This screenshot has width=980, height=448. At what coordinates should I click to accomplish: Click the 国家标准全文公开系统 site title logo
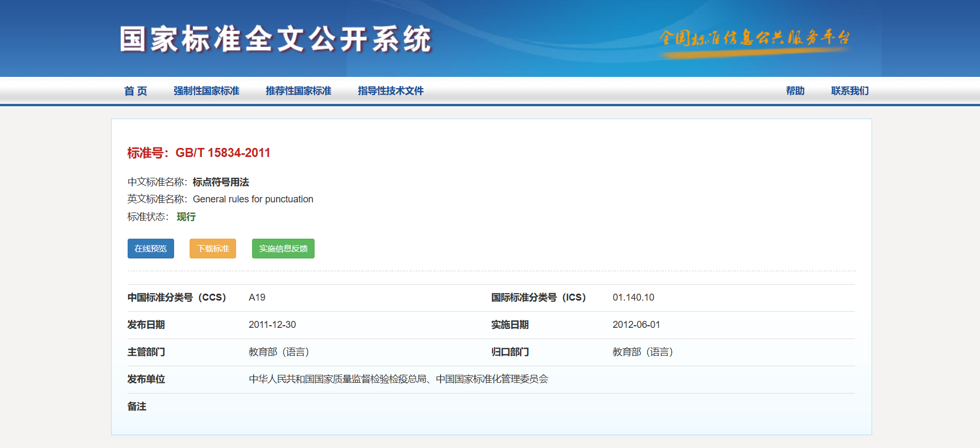pyautogui.click(x=276, y=40)
